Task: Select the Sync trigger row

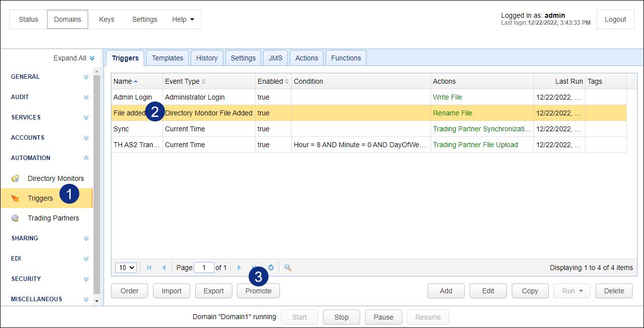Action: 369,129
